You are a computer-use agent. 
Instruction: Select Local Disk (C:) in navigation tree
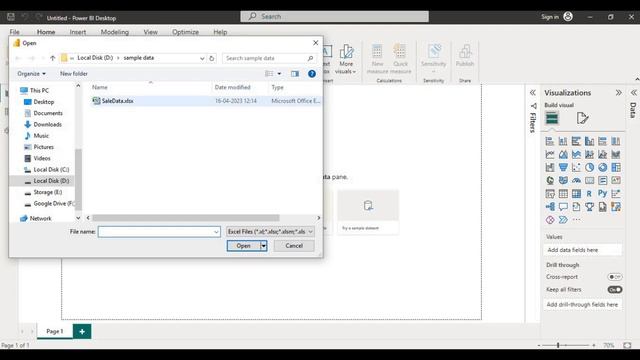tap(51, 169)
